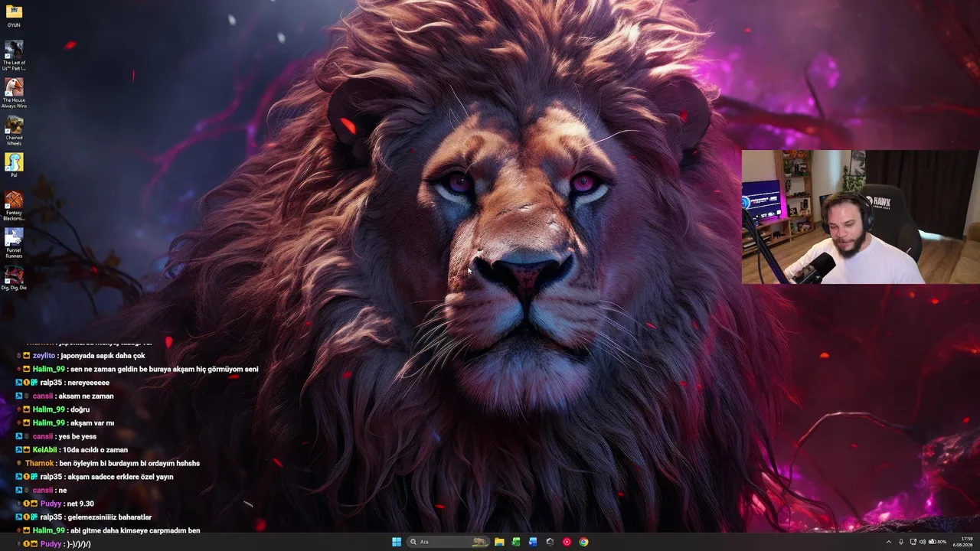Open the network icon in system tray
Image resolution: width=980 pixels, height=551 pixels.
913,542
